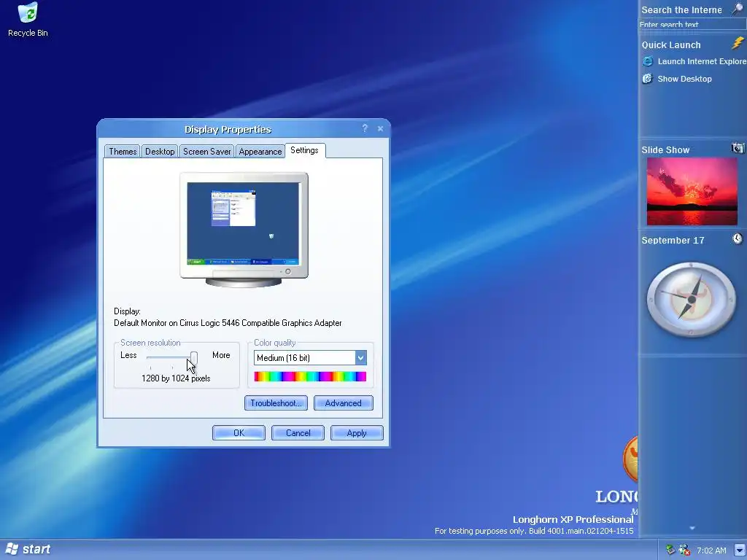
Task: Click the analog clock in the sidebar
Action: (x=692, y=300)
